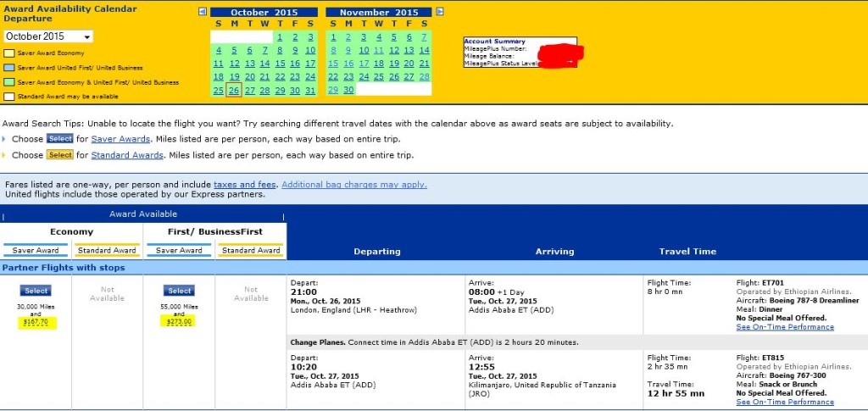Select November 10 in the calendar
This screenshot has height=411, width=868.
364,50
